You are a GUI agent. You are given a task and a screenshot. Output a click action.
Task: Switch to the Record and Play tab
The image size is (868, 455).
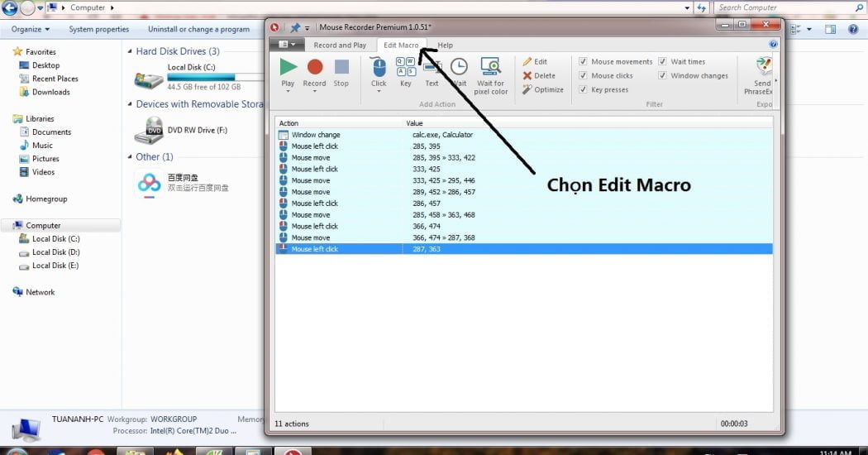[x=339, y=45]
